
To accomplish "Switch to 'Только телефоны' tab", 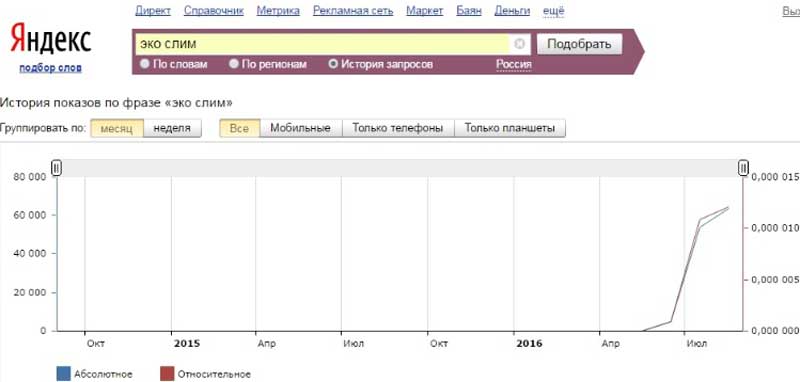I will point(397,129).
